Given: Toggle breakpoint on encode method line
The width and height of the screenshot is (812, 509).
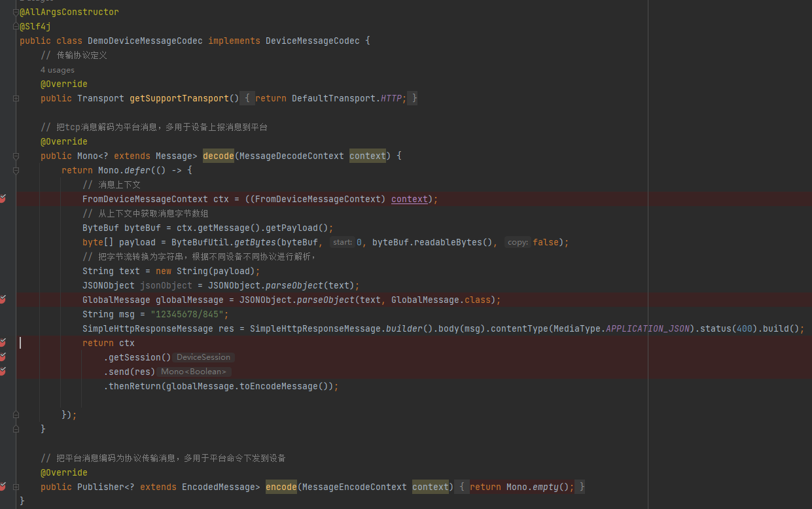Looking at the screenshot, I should coord(3,487).
